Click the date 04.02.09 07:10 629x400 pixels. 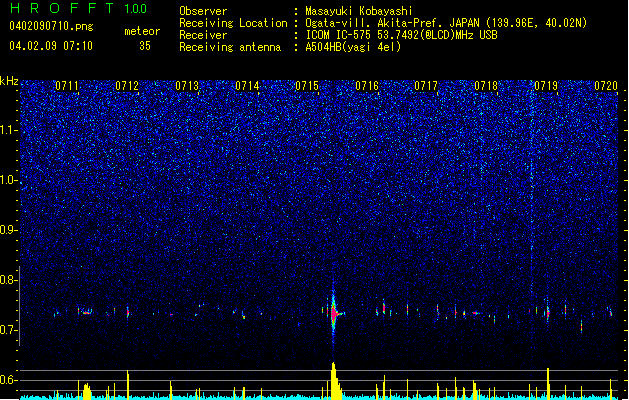51,45
